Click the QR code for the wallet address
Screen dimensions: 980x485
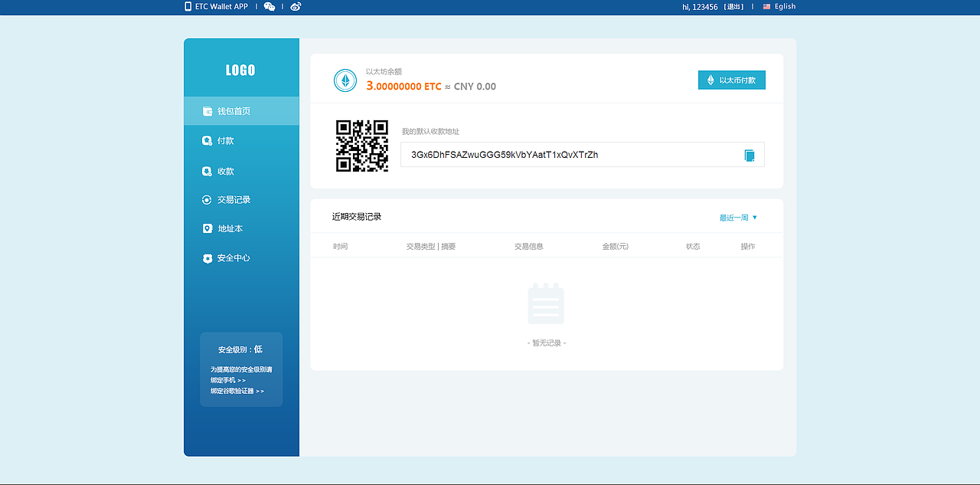coord(361,145)
